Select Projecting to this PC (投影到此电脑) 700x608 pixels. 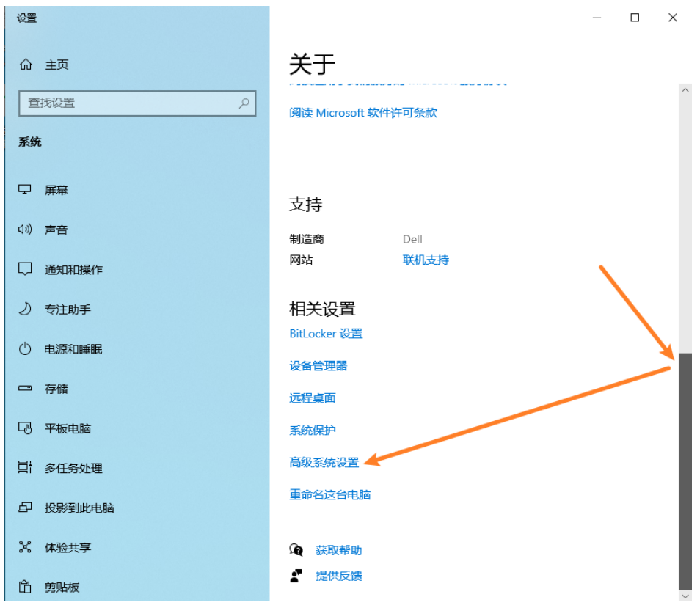pyautogui.click(x=79, y=508)
